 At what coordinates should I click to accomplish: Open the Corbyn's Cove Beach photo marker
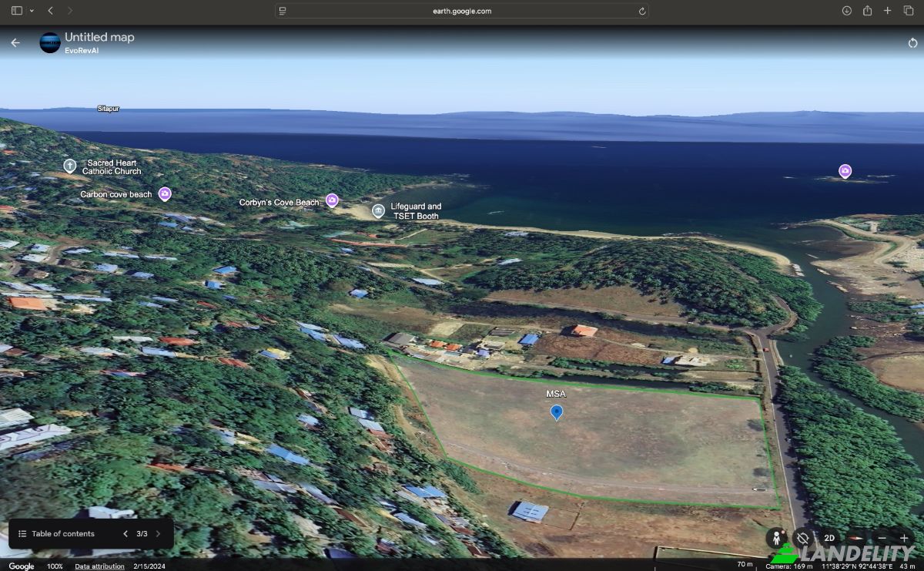(332, 200)
